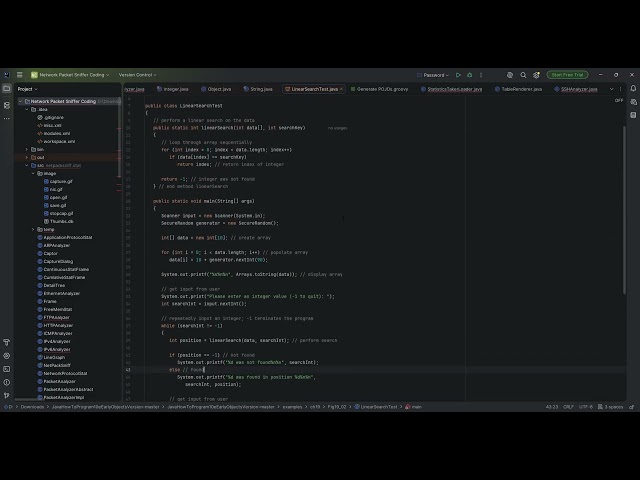This screenshot has width=640, height=480.
Task: Open the Database tool window
Action: click(x=633, y=116)
